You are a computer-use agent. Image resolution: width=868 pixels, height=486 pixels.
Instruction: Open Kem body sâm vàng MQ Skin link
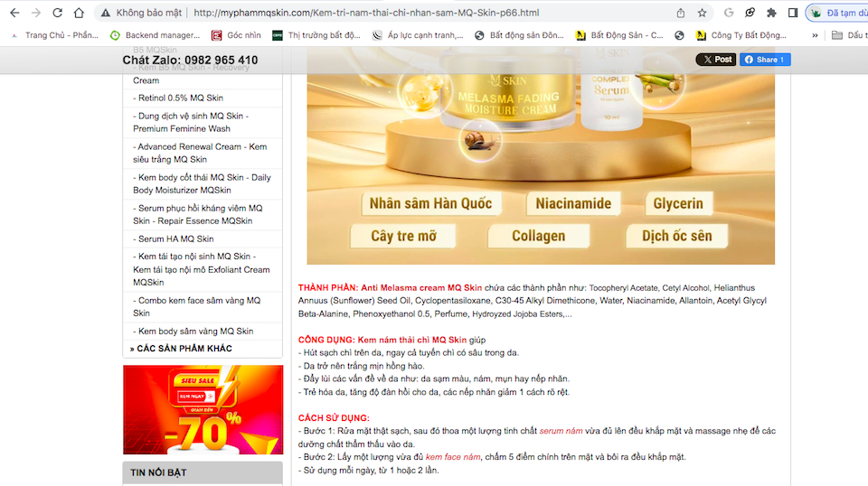(x=195, y=332)
